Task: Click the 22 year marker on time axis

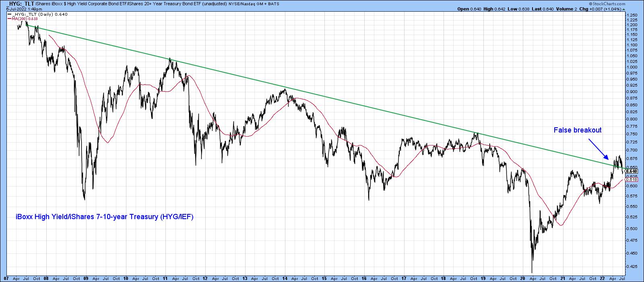Action: coord(603,278)
